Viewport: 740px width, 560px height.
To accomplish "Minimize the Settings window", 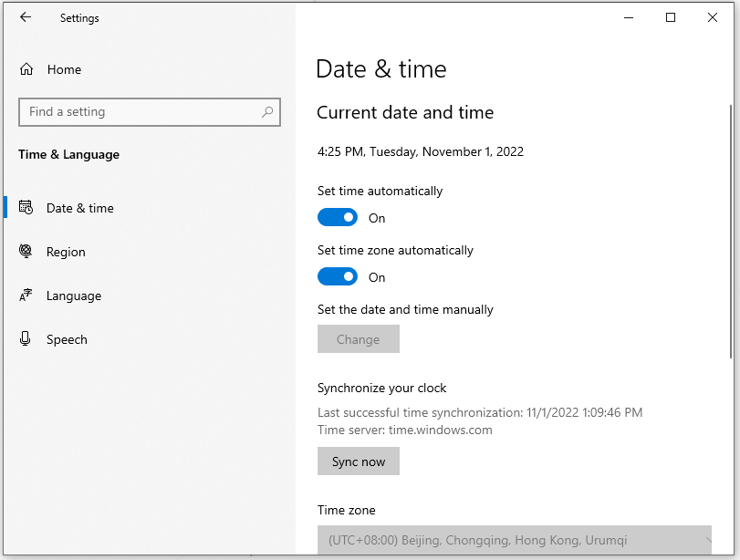I will pyautogui.click(x=629, y=17).
